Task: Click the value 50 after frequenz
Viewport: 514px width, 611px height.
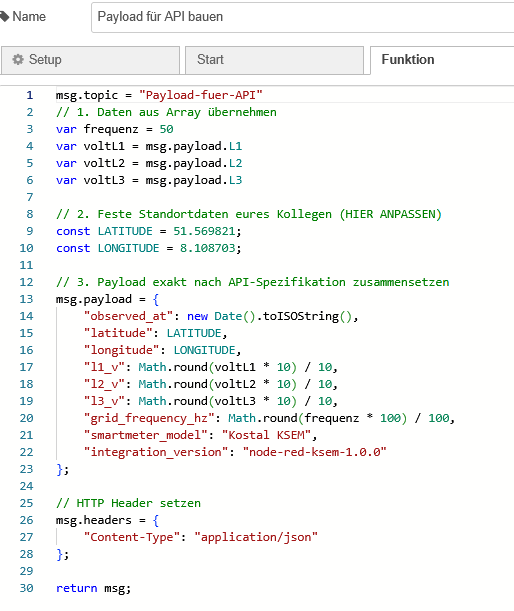Action: [x=166, y=129]
